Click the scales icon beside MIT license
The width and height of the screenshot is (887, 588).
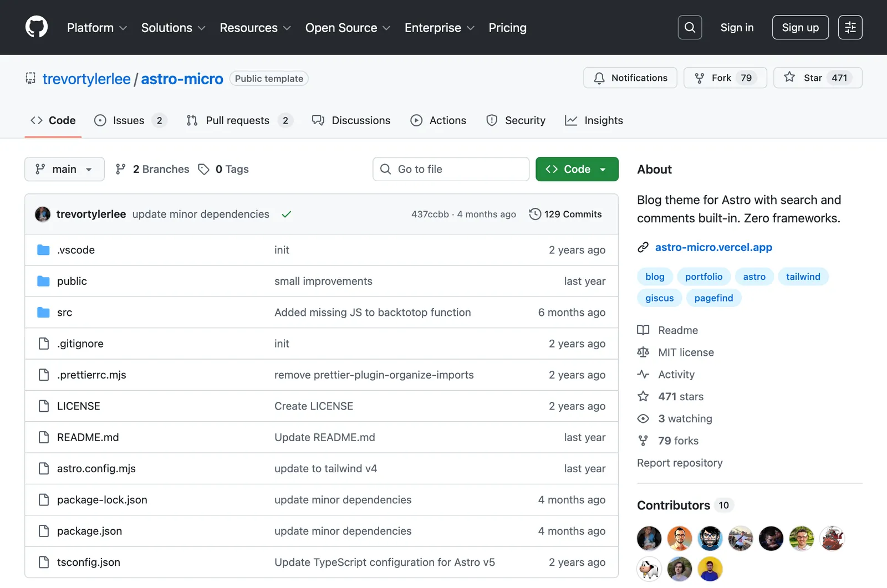[643, 352]
